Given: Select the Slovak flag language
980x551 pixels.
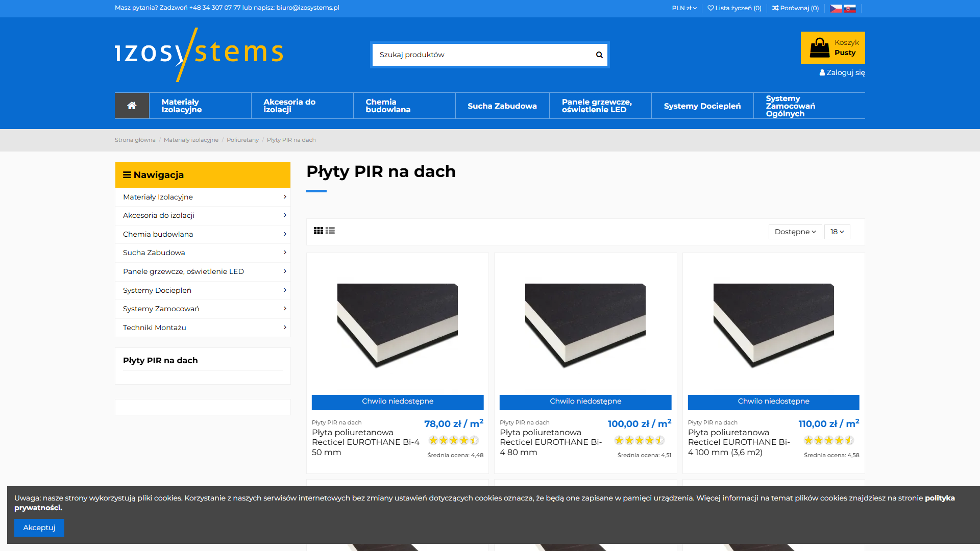Looking at the screenshot, I should click(850, 8).
